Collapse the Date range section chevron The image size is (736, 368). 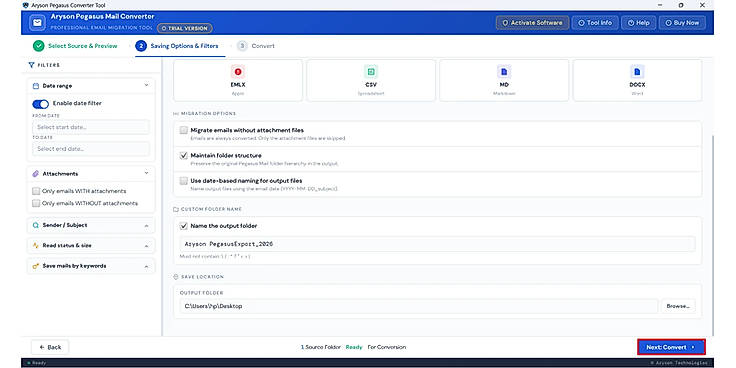[146, 85]
